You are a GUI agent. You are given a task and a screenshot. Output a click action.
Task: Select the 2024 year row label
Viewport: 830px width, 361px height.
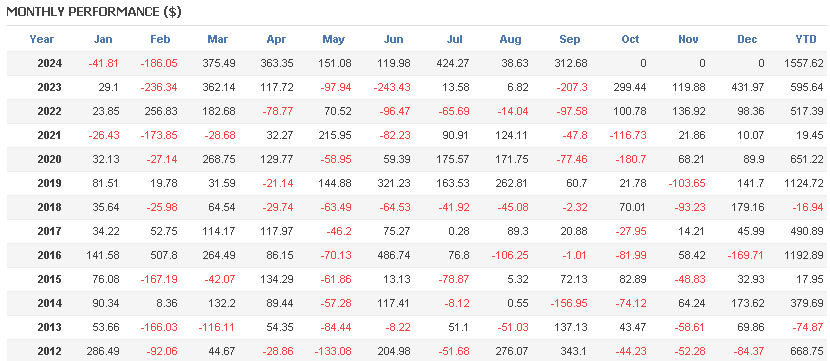coord(50,64)
